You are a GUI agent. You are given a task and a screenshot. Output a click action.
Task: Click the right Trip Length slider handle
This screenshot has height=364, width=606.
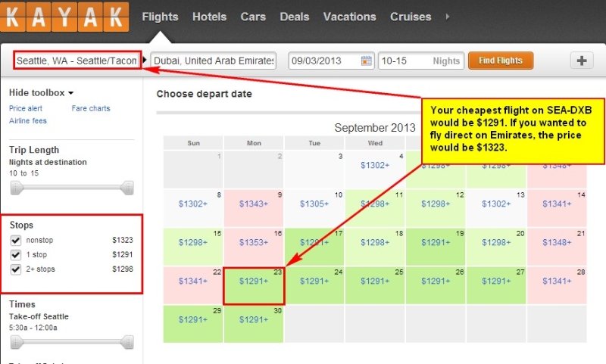click(x=127, y=188)
